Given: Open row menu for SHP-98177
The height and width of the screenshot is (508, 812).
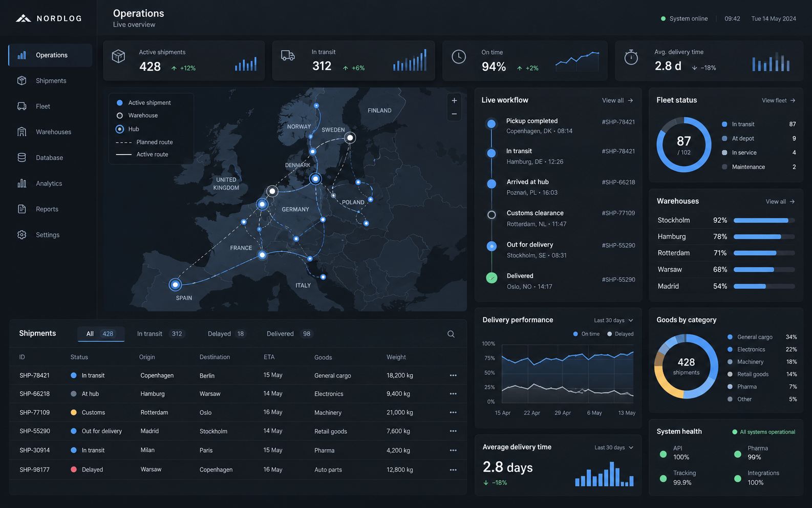Looking at the screenshot, I should pos(453,470).
